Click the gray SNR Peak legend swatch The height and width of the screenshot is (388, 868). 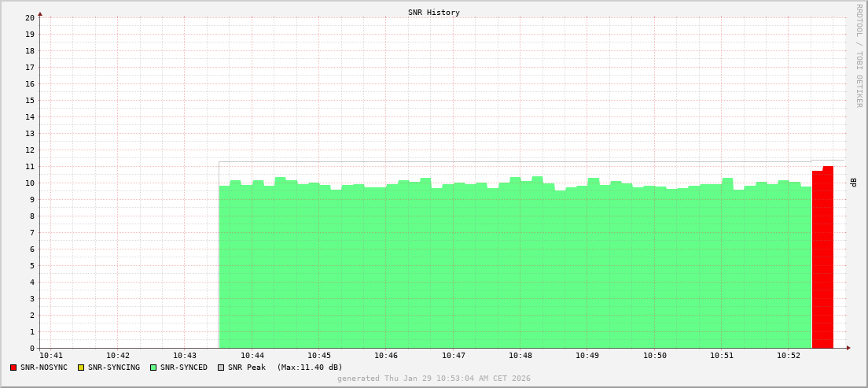(221, 368)
